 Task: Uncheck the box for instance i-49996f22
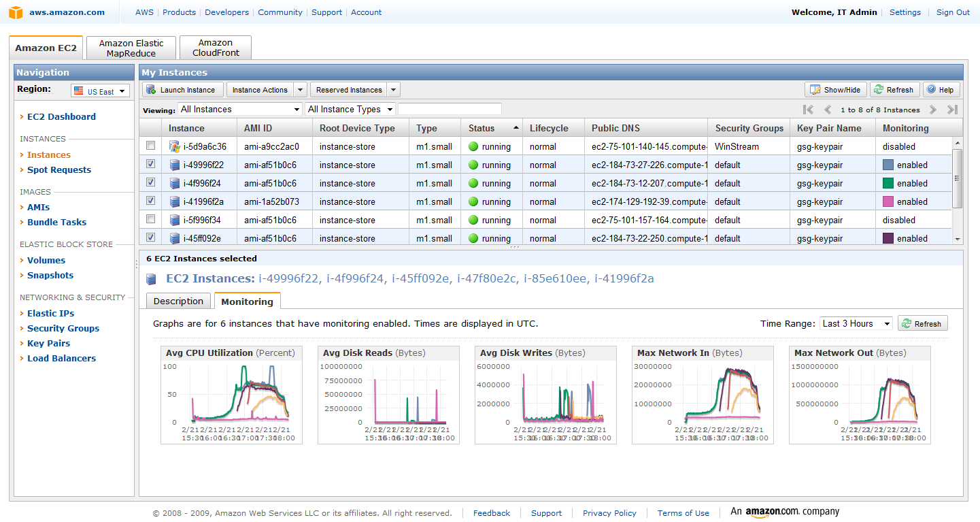[151, 164]
